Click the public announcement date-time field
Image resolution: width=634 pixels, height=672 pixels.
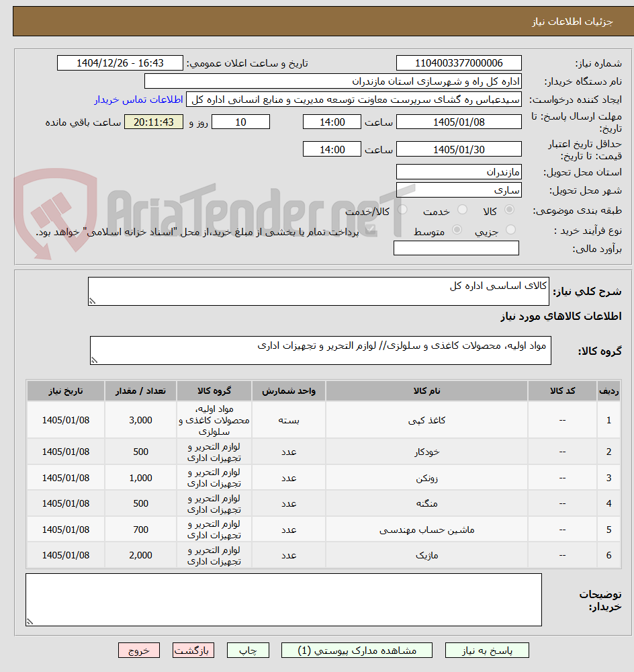(120, 63)
